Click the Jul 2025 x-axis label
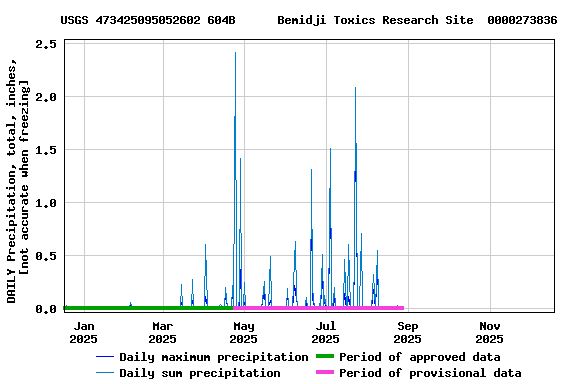This screenshot has height=384, width=576. pos(326,333)
